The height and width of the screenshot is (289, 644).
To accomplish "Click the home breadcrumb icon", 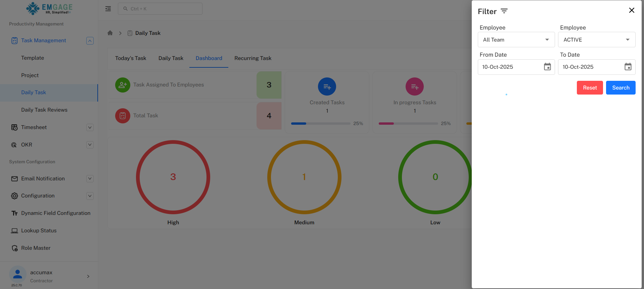I will (110, 33).
